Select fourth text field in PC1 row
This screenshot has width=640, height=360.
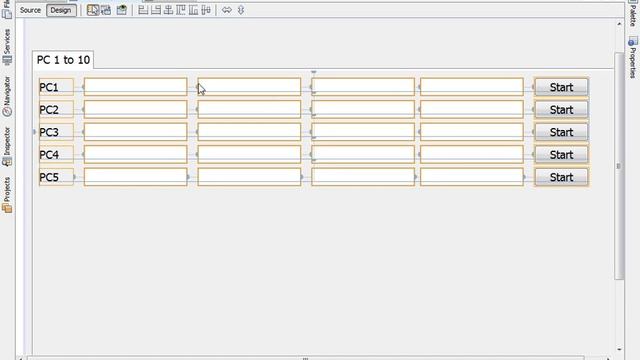point(472,87)
